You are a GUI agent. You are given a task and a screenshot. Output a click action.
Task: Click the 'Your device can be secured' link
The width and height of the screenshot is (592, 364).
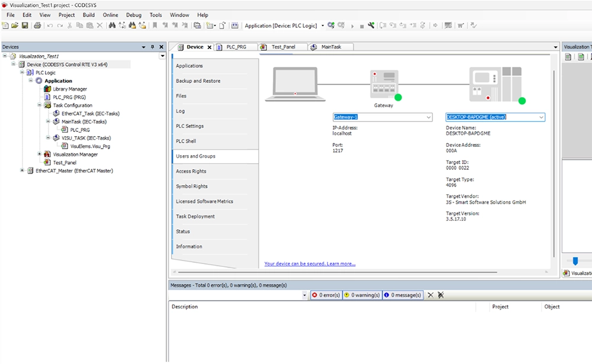(310, 263)
